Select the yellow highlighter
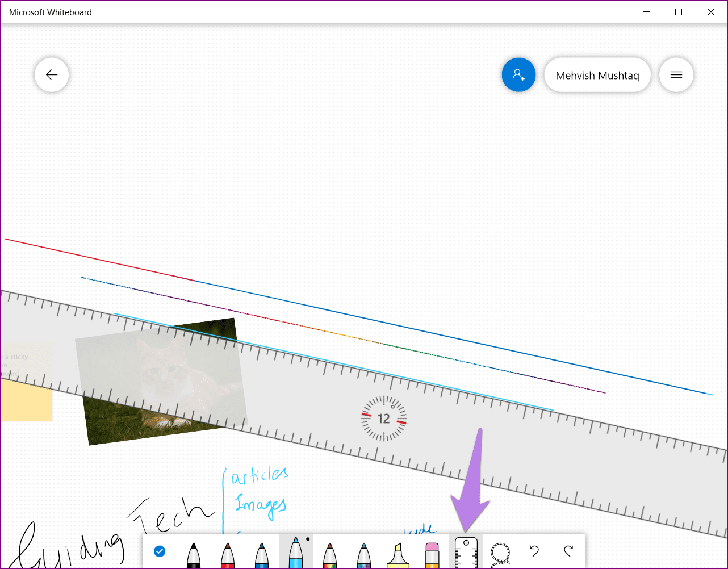Image resolution: width=728 pixels, height=569 pixels. click(398, 555)
